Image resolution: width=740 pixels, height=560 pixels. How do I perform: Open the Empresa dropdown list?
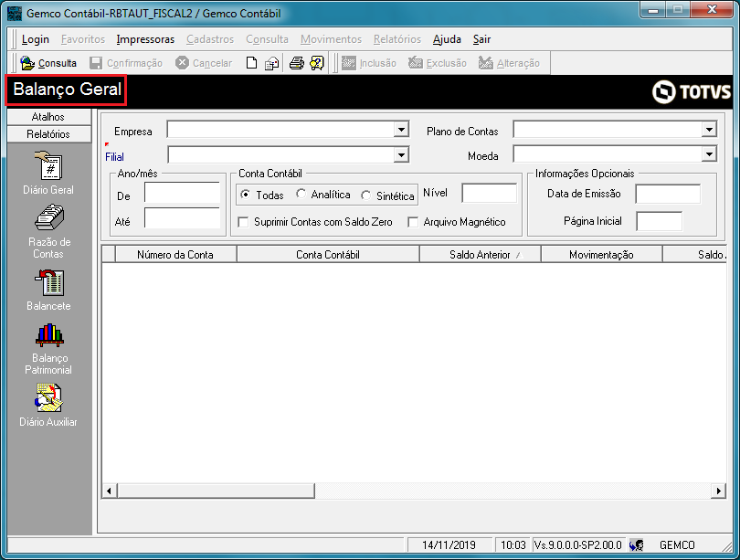401,130
